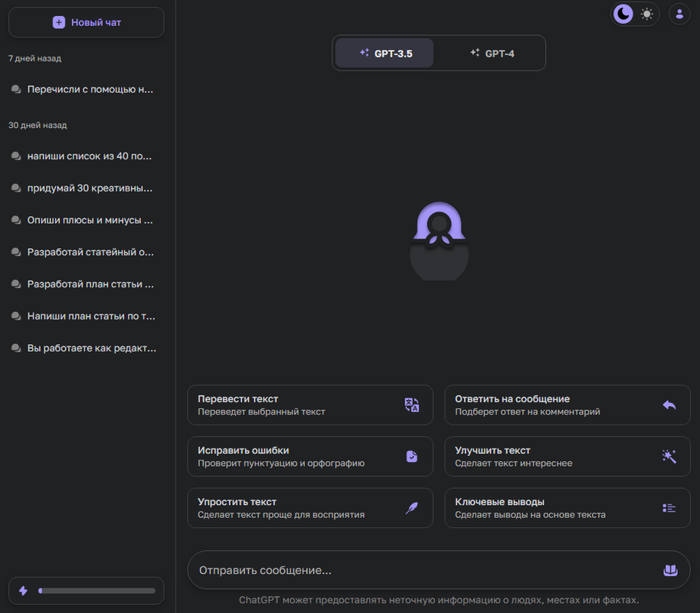700x613 pixels.
Task: Click 'Подберет ответ на комментарий' description
Action: click(527, 411)
